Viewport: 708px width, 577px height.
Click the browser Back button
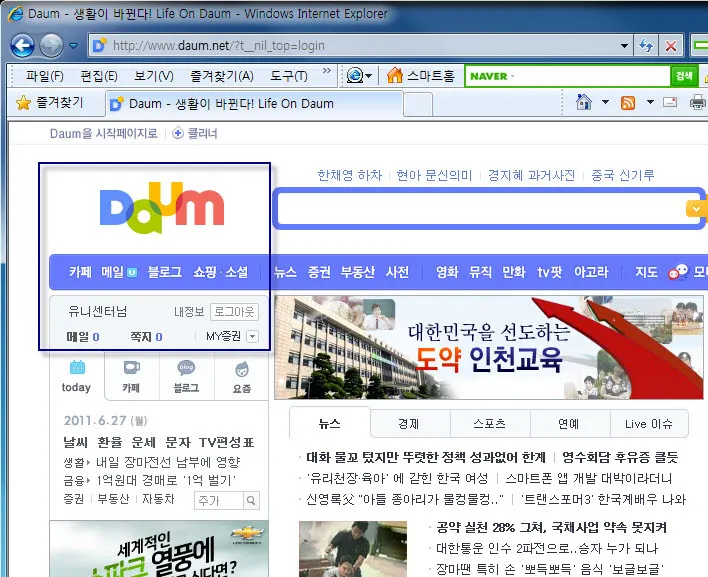pos(23,45)
